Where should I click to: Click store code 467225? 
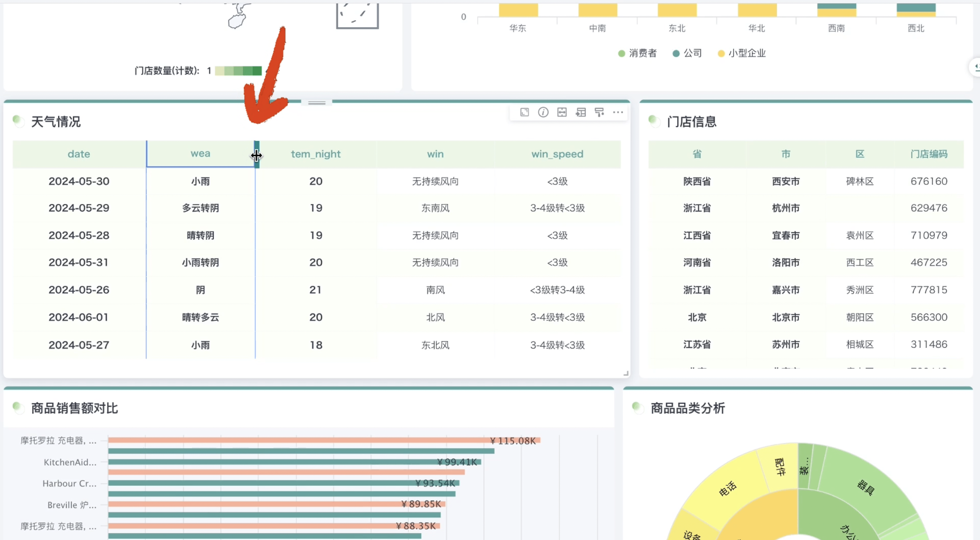929,262
